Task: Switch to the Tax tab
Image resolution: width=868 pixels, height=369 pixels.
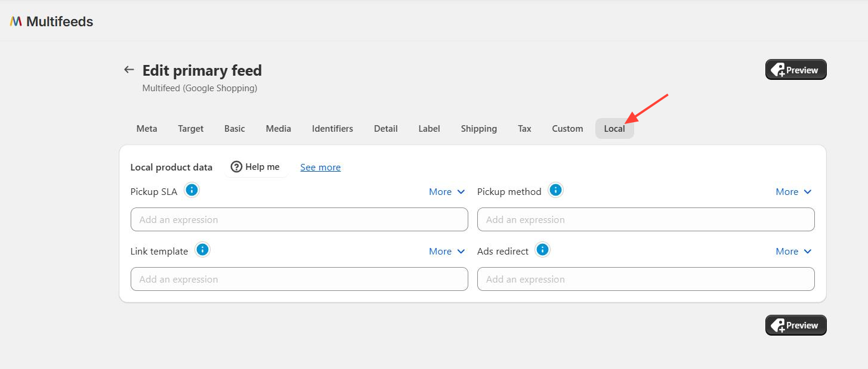Action: (x=524, y=129)
